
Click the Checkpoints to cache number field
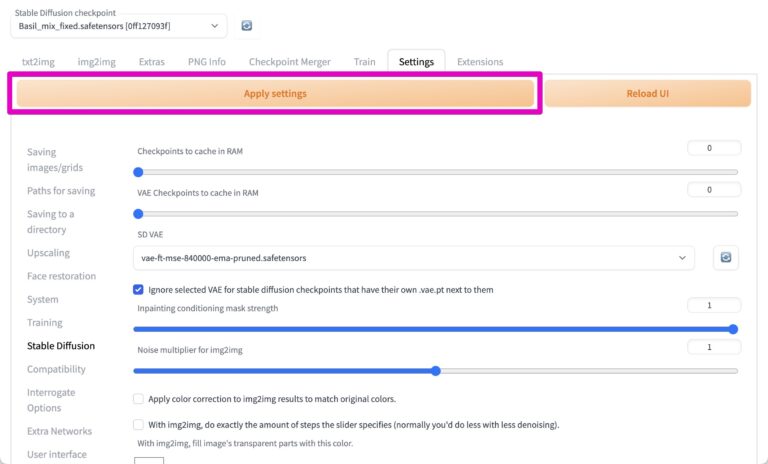pos(714,148)
